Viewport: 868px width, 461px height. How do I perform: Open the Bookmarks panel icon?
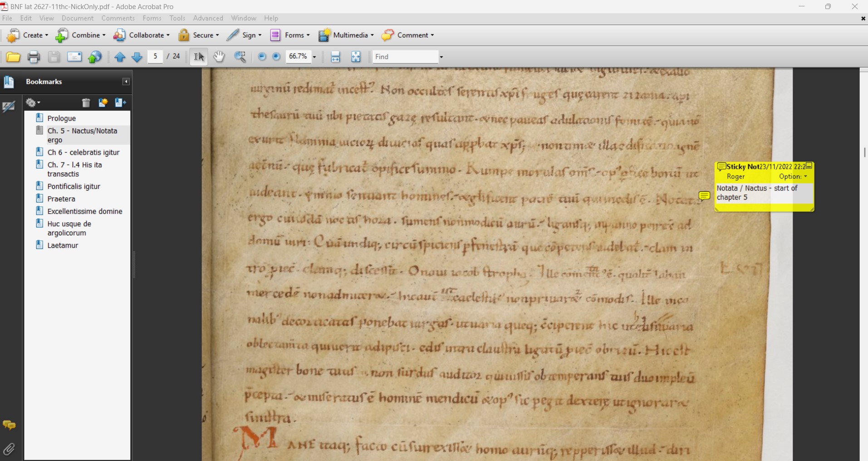[9, 82]
